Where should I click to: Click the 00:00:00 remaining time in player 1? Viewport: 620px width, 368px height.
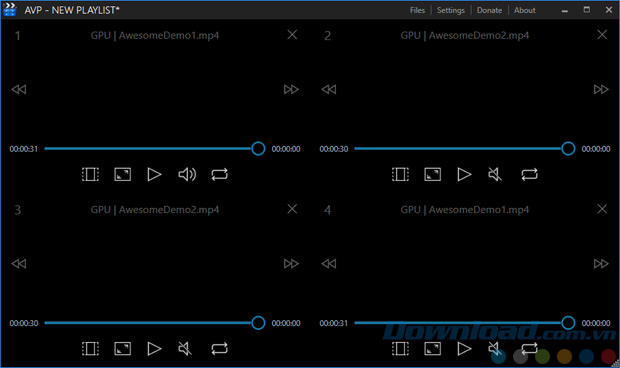pyautogui.click(x=286, y=149)
